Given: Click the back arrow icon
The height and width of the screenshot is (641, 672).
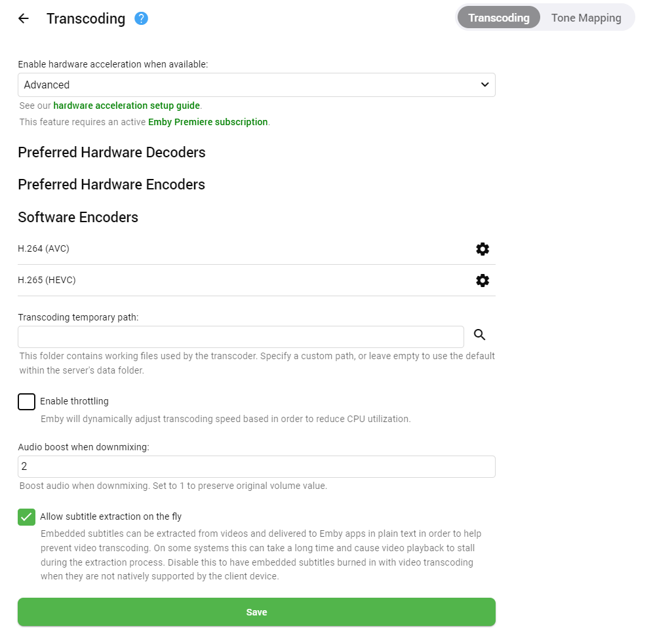Looking at the screenshot, I should click(24, 18).
